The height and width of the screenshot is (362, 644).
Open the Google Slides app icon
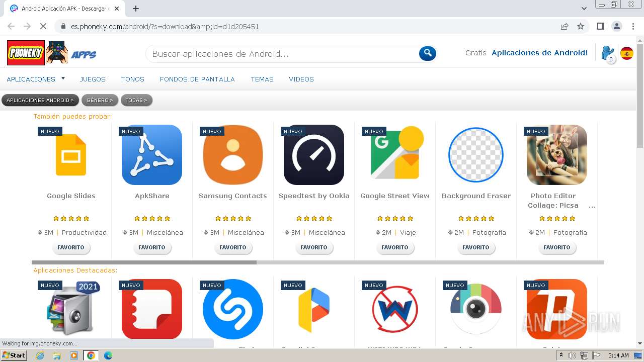pos(71,155)
